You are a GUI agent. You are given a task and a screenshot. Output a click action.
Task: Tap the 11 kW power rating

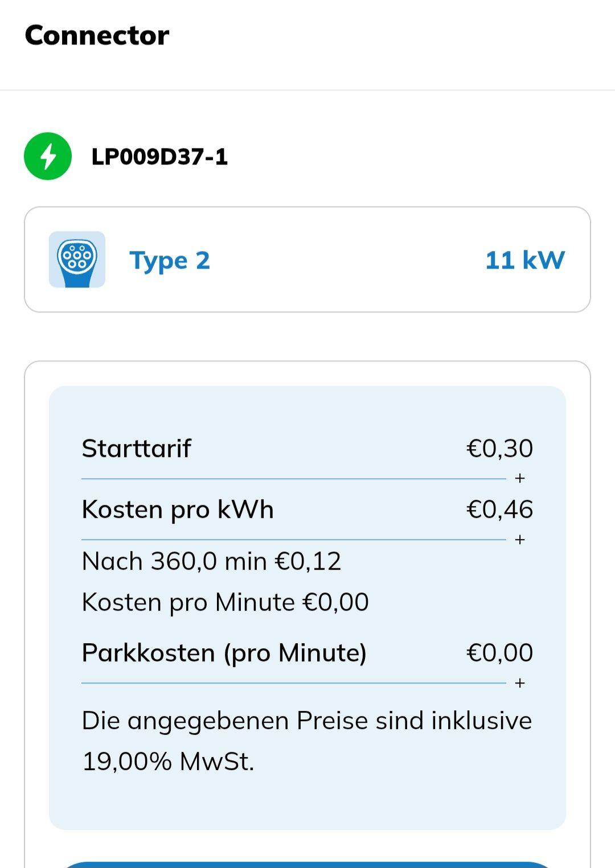point(525,260)
